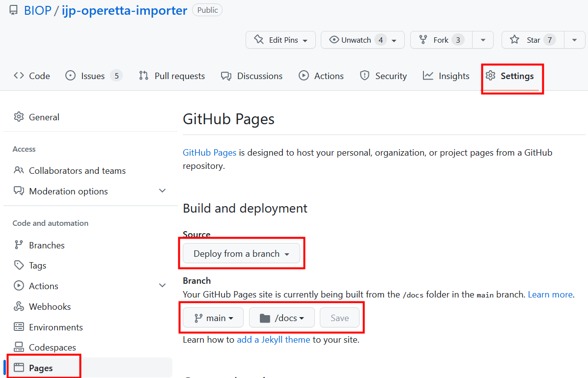Click the Insights graph icon

428,75
